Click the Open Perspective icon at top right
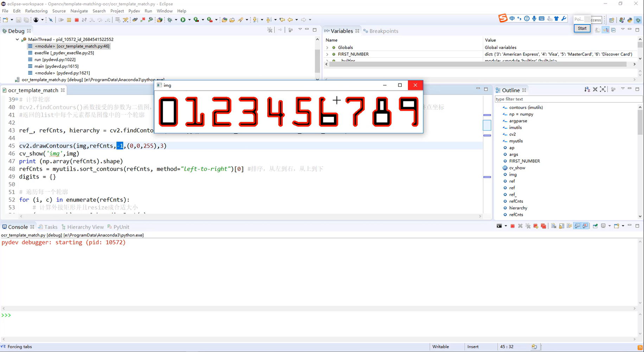This screenshot has height=352, width=644. coord(611,20)
